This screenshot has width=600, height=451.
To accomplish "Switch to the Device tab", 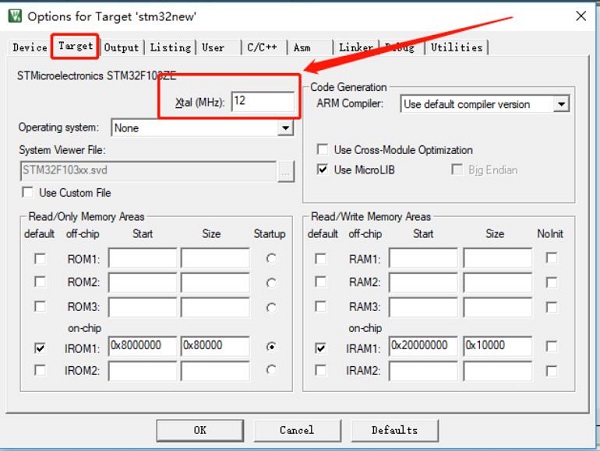I will pyautogui.click(x=30, y=47).
